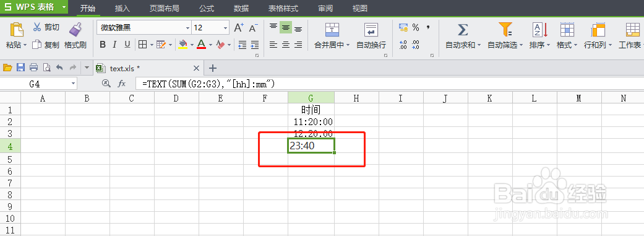Click the Wrap Text (自动换行) icon

point(371,30)
